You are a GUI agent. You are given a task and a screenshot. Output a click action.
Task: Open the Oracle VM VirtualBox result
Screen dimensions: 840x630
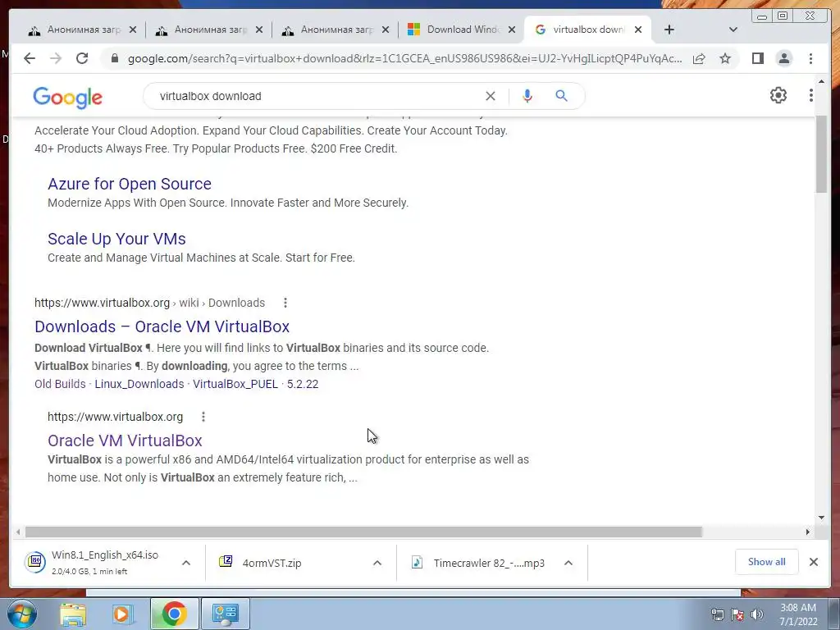click(125, 441)
